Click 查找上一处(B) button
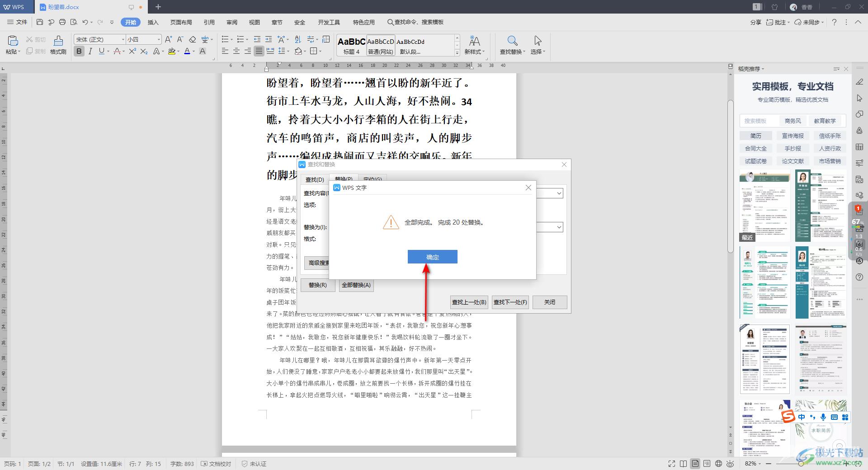Image resolution: width=868 pixels, height=470 pixels. tap(469, 302)
